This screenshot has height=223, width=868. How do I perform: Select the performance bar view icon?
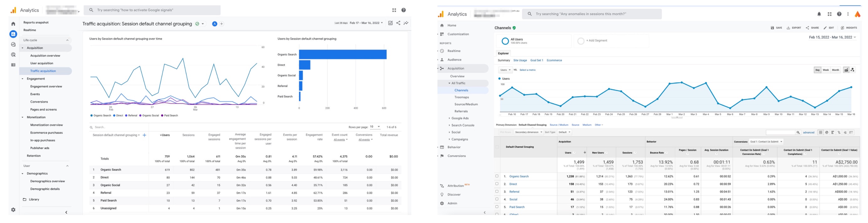pos(833,133)
